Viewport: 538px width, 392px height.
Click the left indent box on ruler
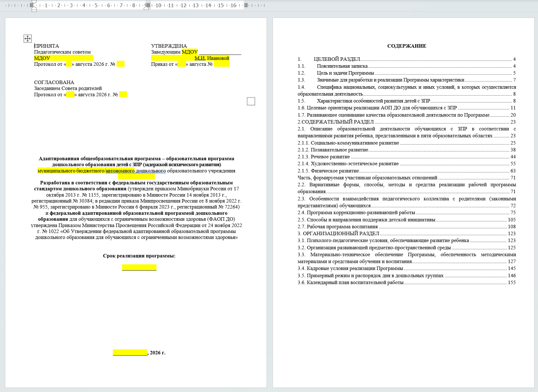tap(34, 10)
